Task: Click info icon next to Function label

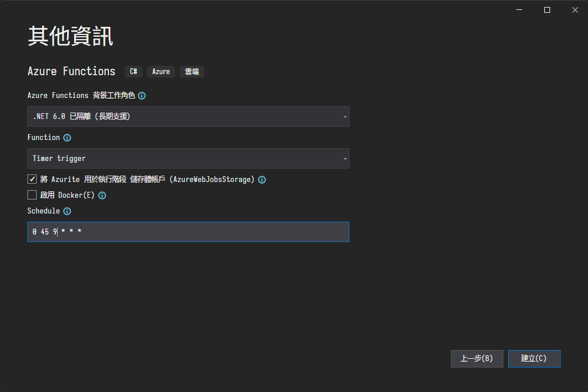Action: point(67,138)
